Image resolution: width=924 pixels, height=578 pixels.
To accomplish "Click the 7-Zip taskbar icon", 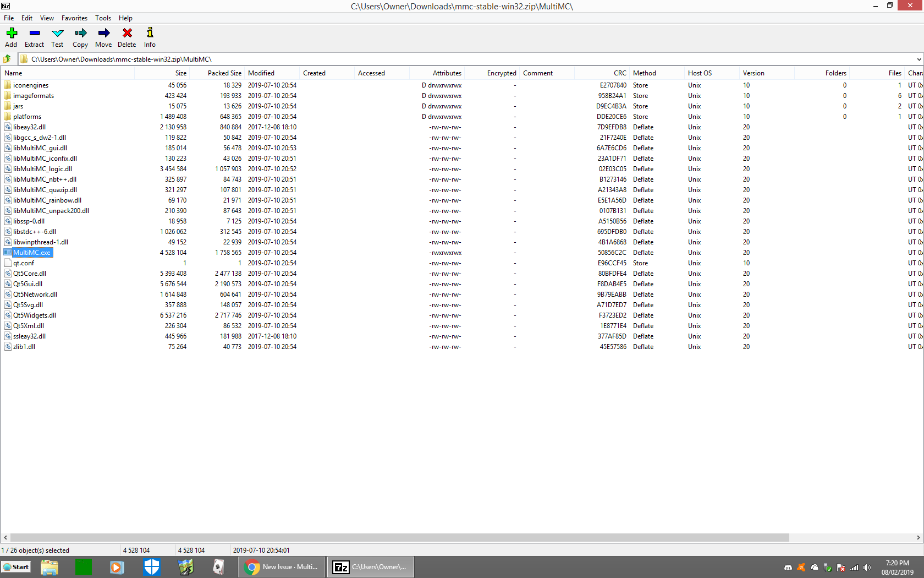I will tap(341, 566).
